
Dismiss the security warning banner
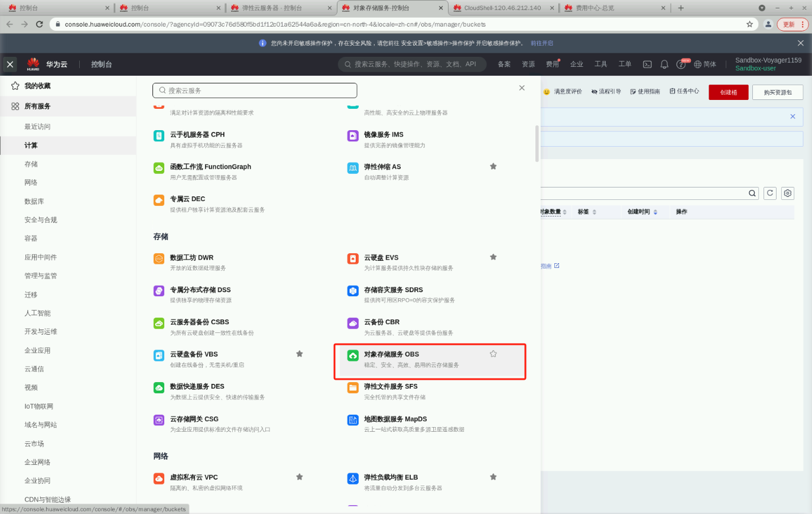pyautogui.click(x=801, y=43)
